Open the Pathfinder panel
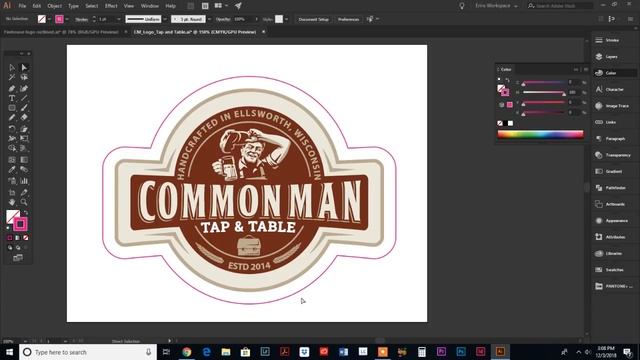 pos(611,188)
